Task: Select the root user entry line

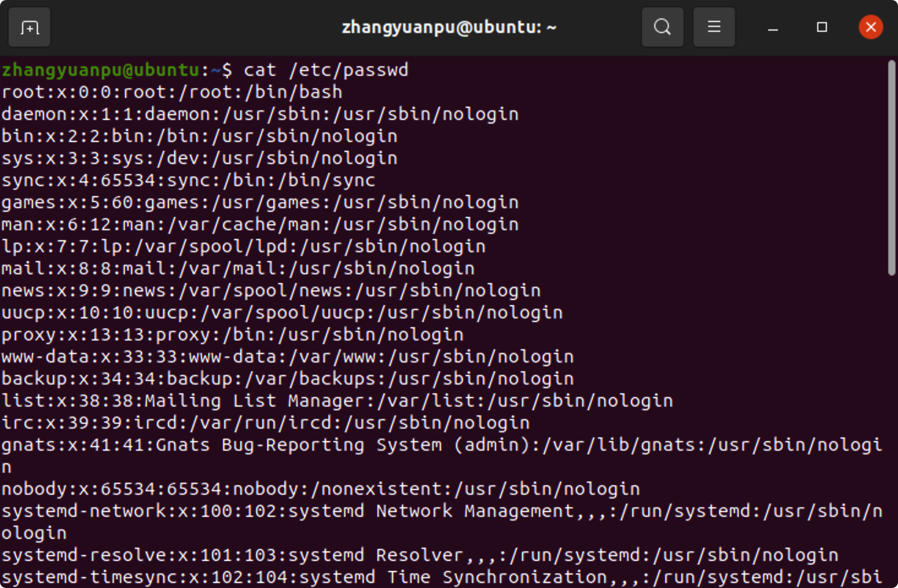Action: 172,91
